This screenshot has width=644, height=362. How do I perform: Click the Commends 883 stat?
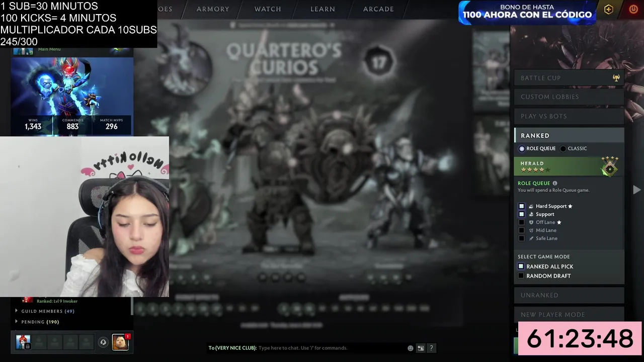click(72, 125)
